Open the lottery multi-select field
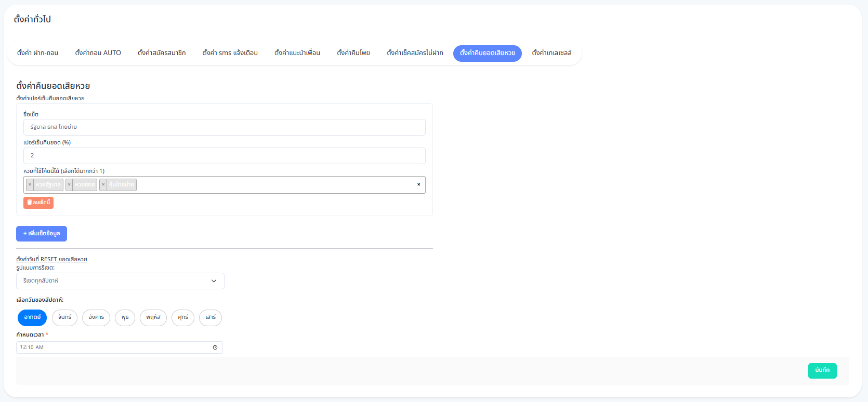The image size is (868, 402). coord(275,185)
